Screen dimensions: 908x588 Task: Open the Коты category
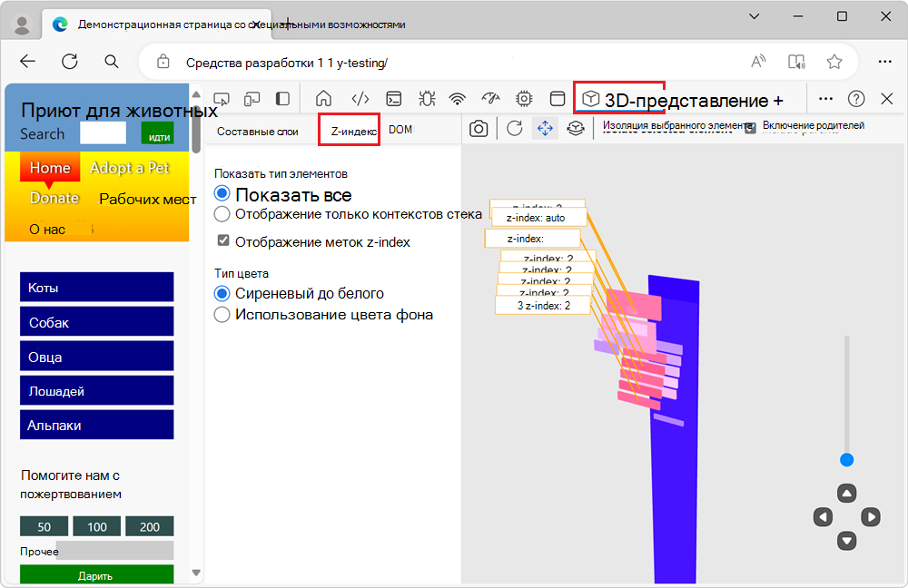97,287
